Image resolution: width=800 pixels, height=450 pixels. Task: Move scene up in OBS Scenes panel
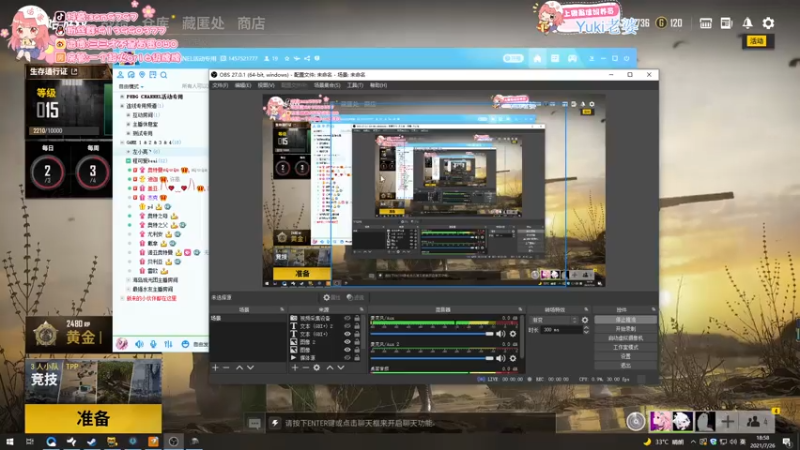[239, 367]
